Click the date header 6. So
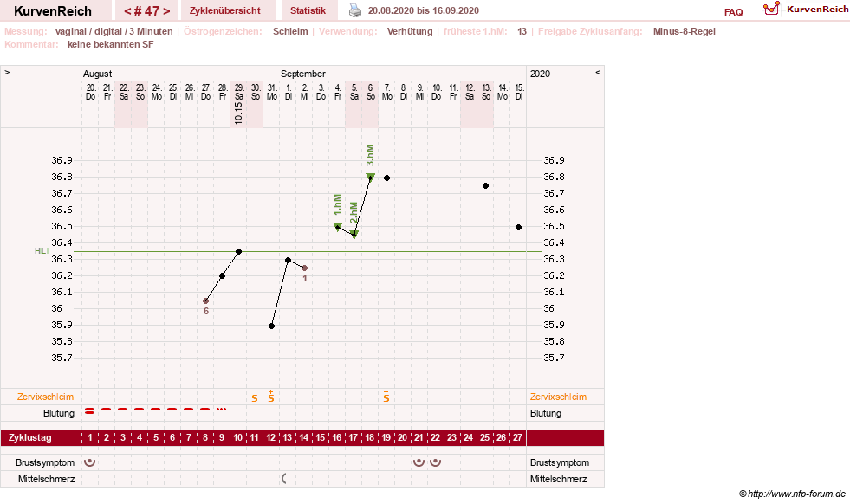This screenshot has height=504, width=850. click(370, 92)
